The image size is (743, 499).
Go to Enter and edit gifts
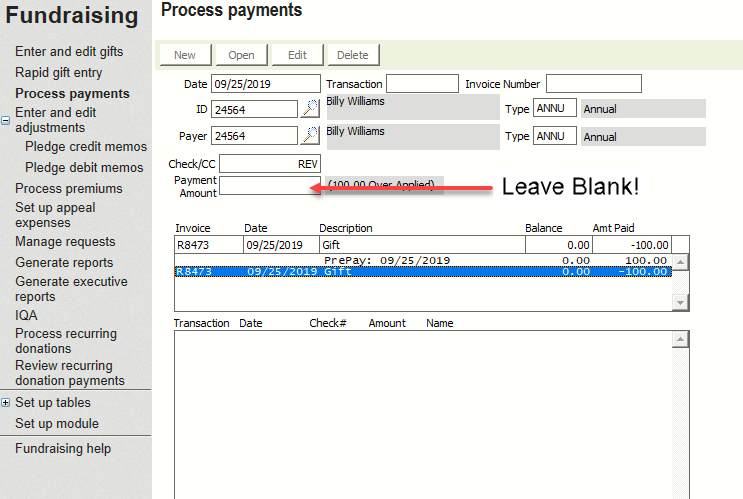(x=69, y=52)
